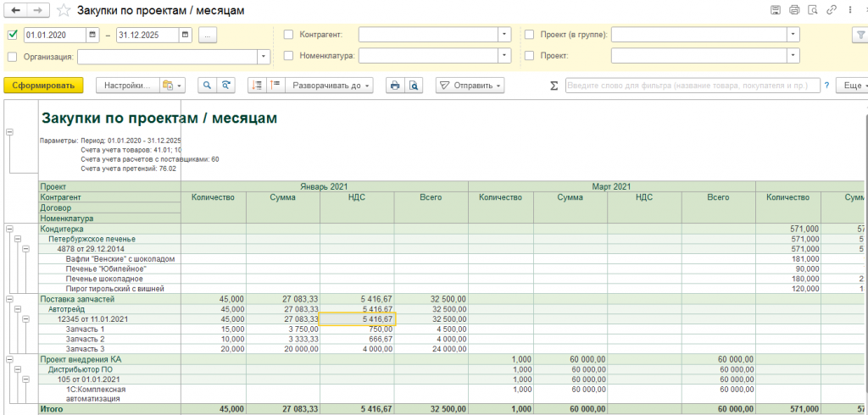Open the Организация dropdown list
Screen dimensions: 868x415
[264, 57]
